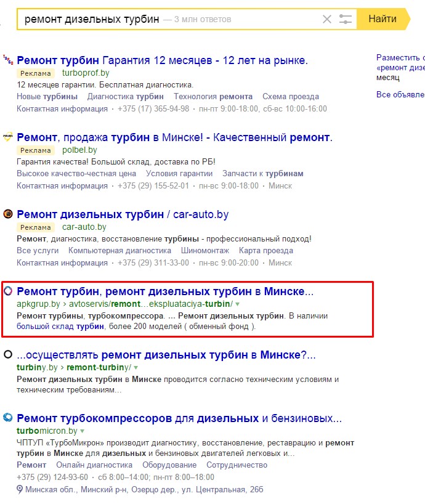Open the 'Шиномонтаж' sitelink under car-auto.by
Image resolution: width=425 pixels, height=504 pixels.
[x=204, y=251]
